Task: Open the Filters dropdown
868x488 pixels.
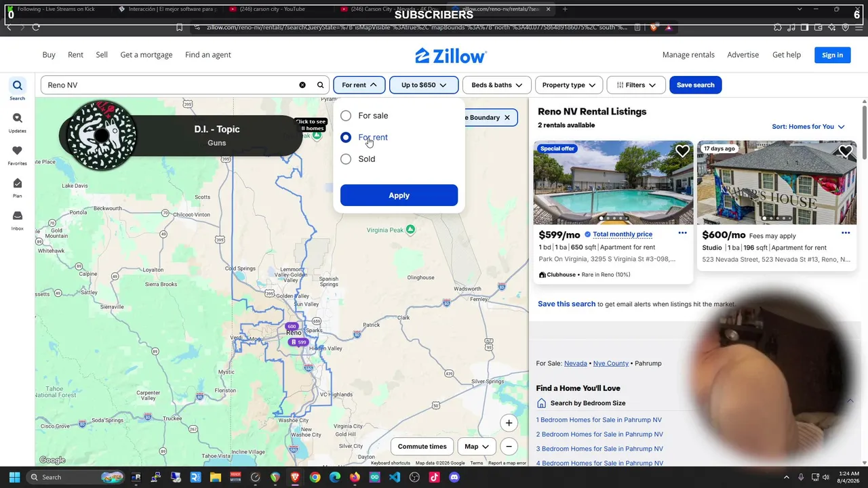Action: (x=636, y=85)
